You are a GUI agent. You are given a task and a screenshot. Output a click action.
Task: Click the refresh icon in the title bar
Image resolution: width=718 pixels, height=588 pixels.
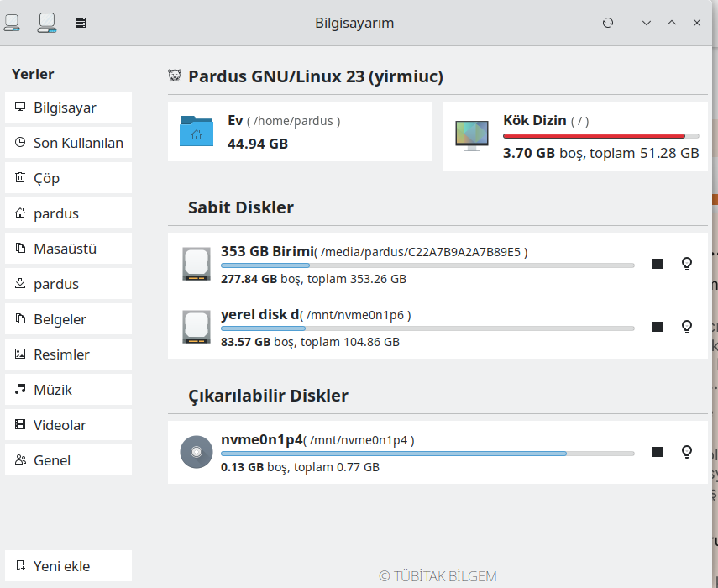pyautogui.click(x=608, y=23)
